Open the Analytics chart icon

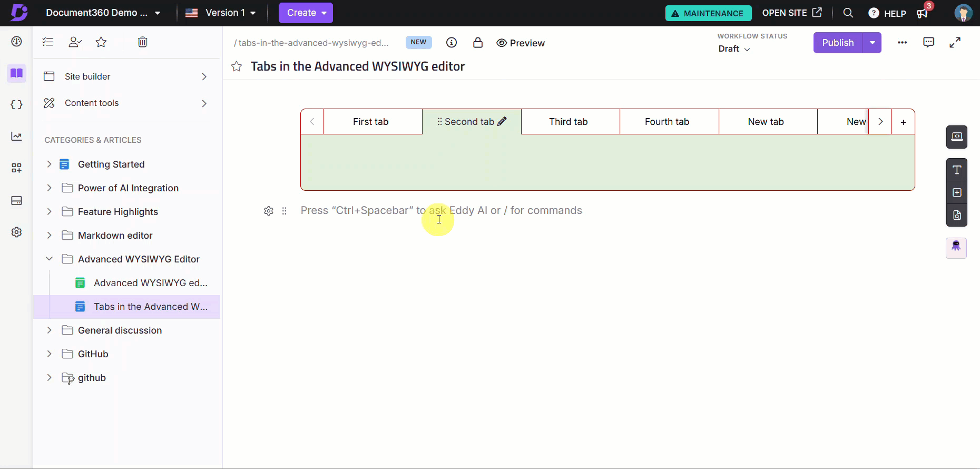17,136
